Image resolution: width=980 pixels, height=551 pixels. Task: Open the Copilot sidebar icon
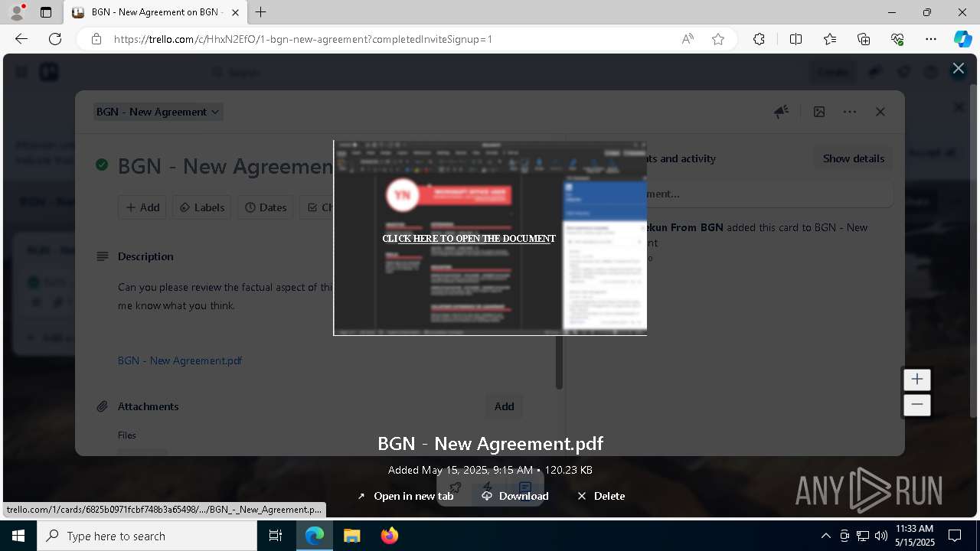962,39
